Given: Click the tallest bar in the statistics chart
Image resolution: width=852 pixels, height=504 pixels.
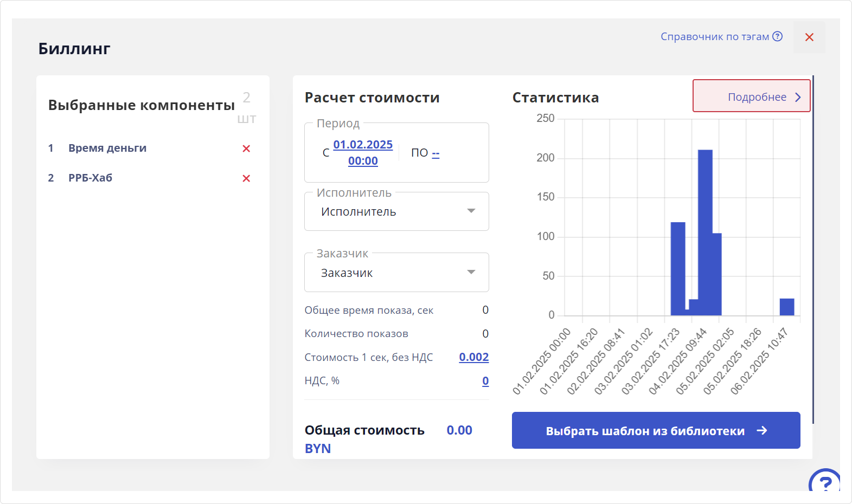Looking at the screenshot, I should (x=705, y=232).
